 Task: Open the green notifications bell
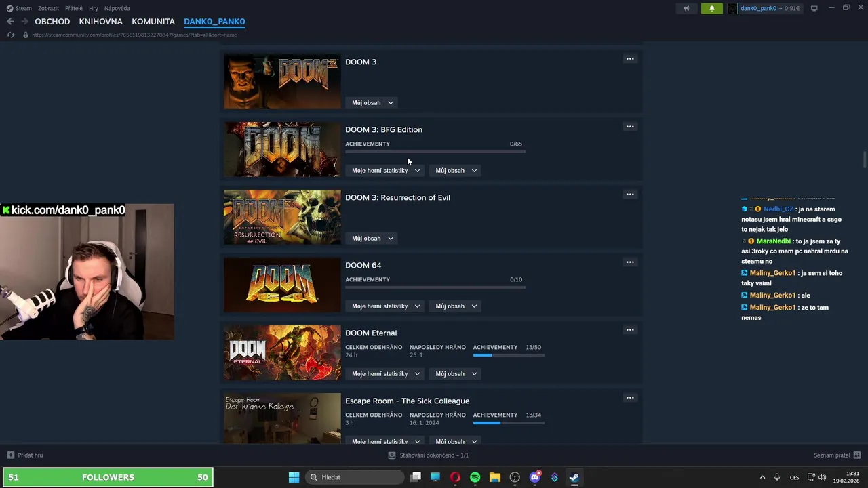(711, 8)
